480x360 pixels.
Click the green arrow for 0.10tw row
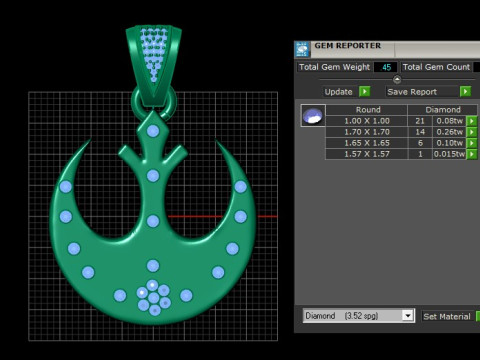point(472,143)
